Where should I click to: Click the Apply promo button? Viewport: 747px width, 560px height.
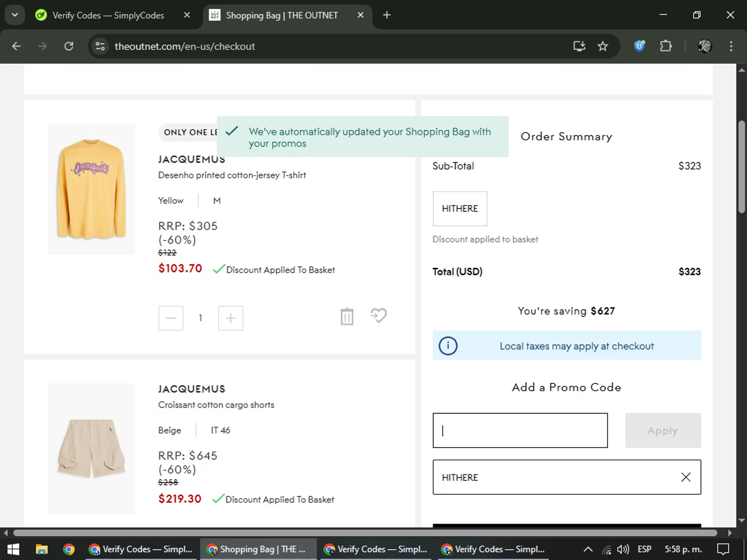663,431
